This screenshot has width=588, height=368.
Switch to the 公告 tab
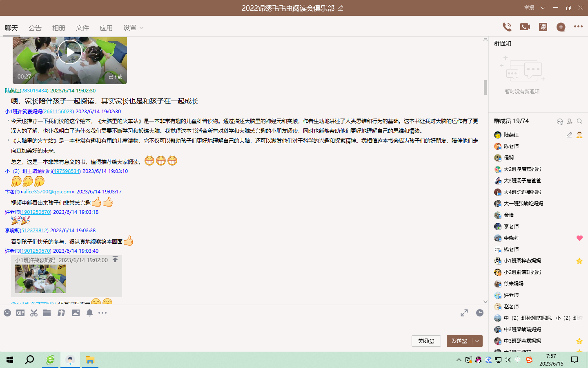[x=35, y=28]
